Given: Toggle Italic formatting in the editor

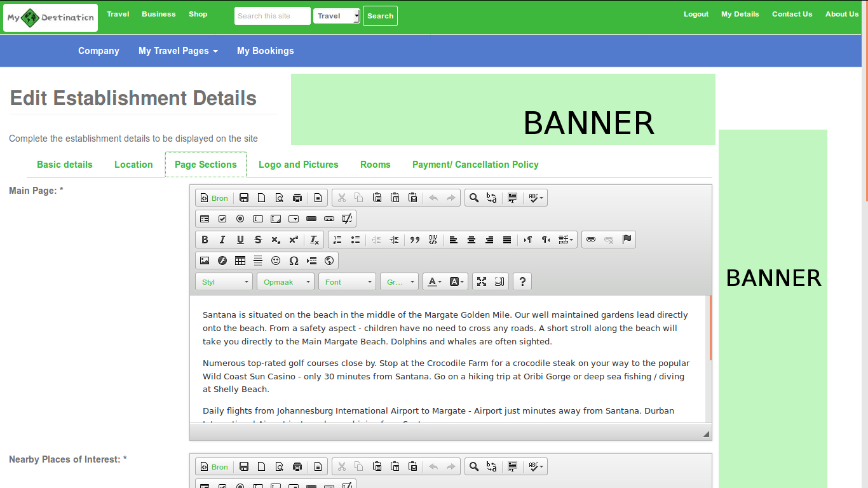Looking at the screenshot, I should click(222, 240).
